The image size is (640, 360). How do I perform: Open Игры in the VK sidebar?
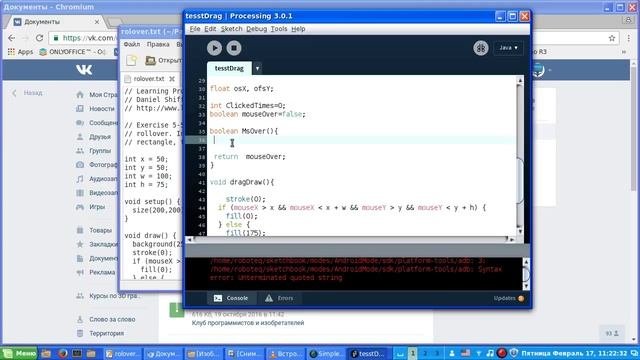[91, 207]
